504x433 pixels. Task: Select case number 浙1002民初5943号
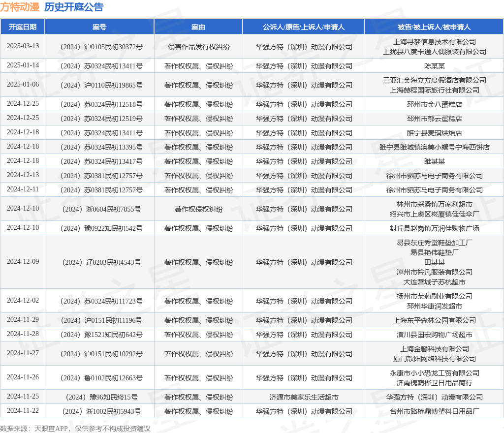point(101,411)
